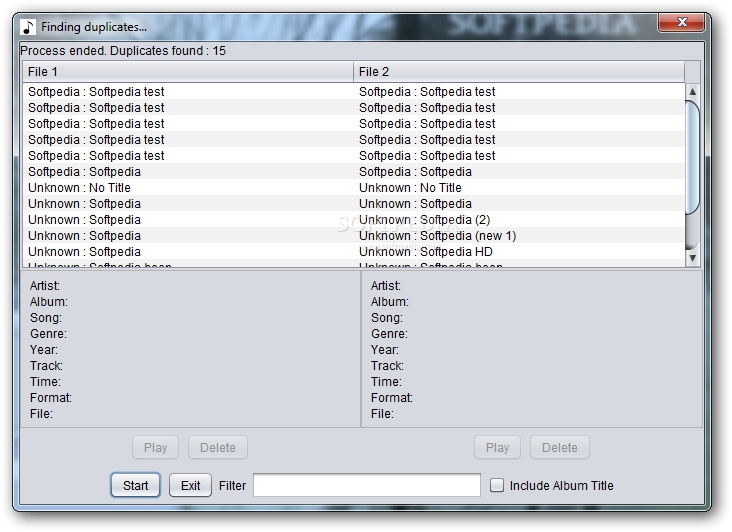Select the row with Softpedia (2) duplicate

pyautogui.click(x=354, y=219)
